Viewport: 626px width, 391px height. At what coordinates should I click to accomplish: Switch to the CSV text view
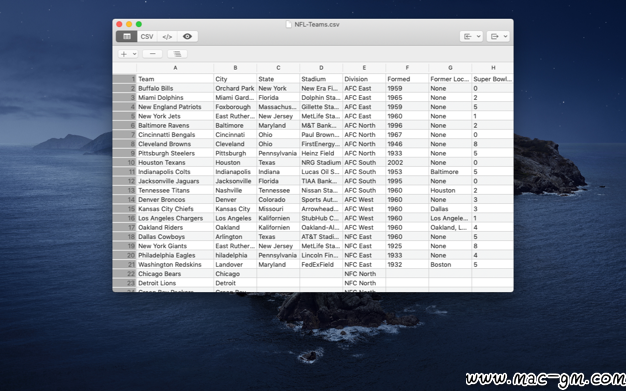click(147, 36)
